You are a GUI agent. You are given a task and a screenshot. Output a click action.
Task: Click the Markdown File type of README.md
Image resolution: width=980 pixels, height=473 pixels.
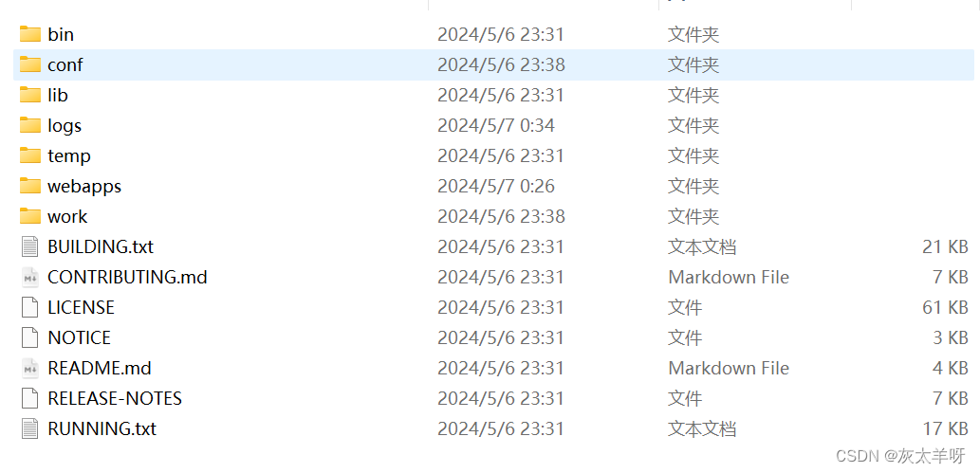point(729,368)
